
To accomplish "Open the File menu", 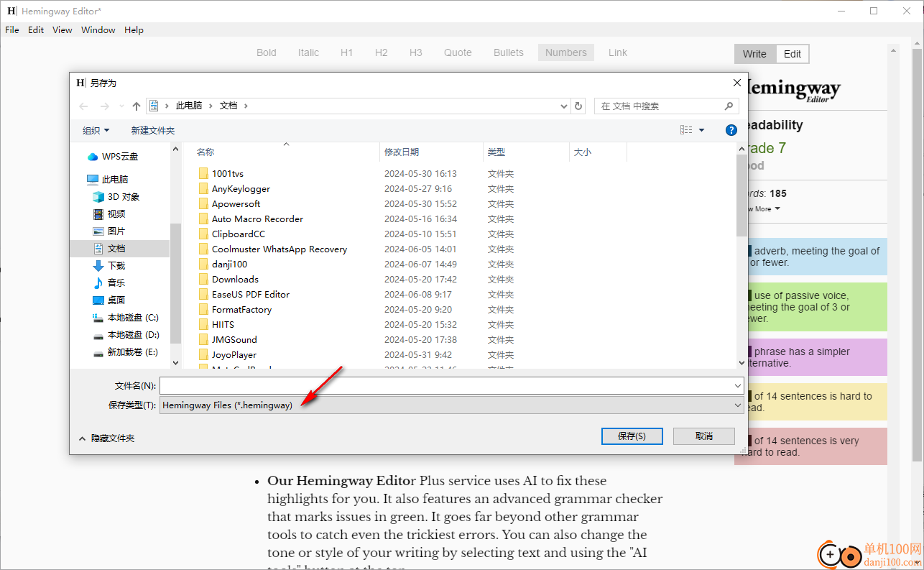I will tap(12, 30).
